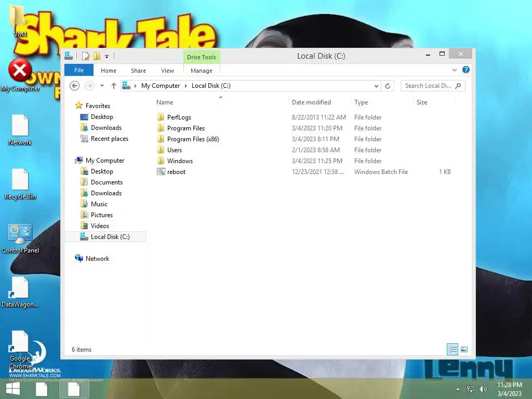Open Downloads under My Computer

pyautogui.click(x=101, y=193)
